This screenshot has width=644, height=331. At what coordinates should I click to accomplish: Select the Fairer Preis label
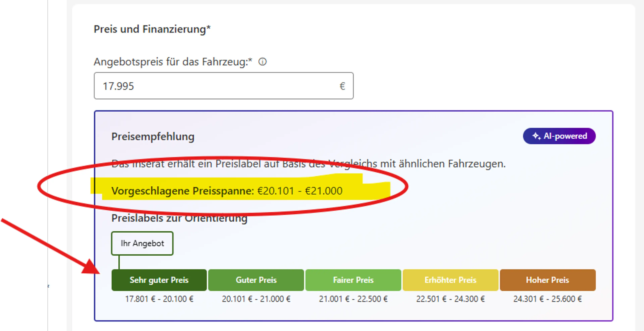pos(353,280)
